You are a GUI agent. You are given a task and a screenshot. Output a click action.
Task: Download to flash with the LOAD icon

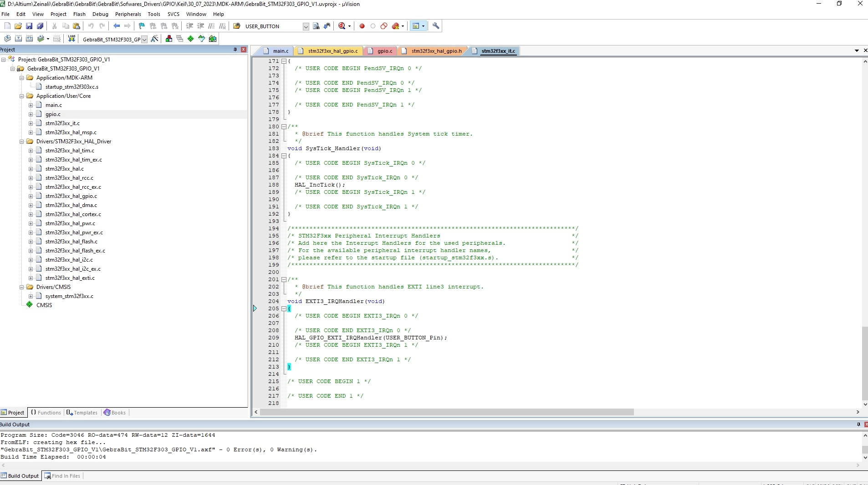click(x=71, y=39)
